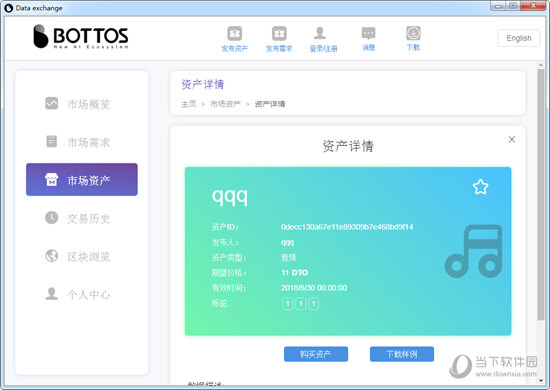The image size is (550, 390).
Task: Click the BOTTOS logo
Action: coord(81,36)
